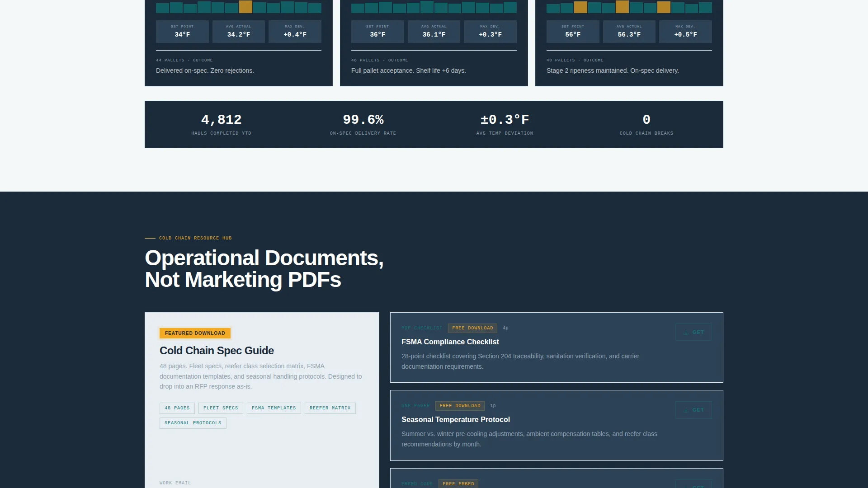This screenshot has width=868, height=488.
Task: Click FREE DOWNLOAD badge on one-pager card
Action: [460, 406]
